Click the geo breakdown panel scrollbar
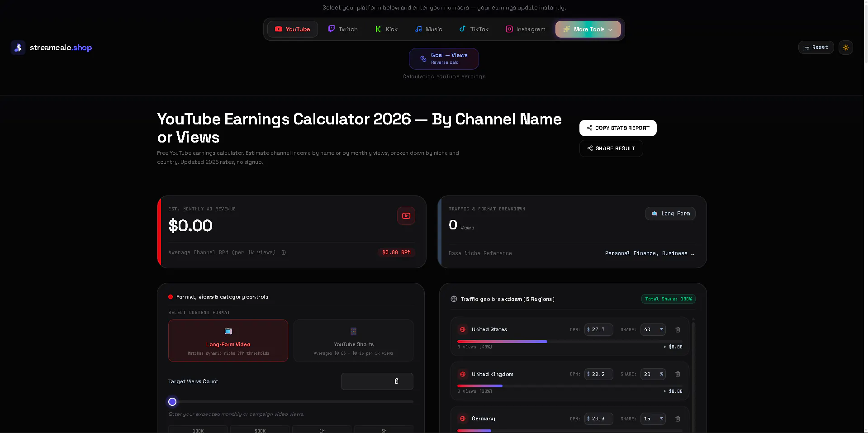The width and height of the screenshot is (868, 433). [x=693, y=376]
